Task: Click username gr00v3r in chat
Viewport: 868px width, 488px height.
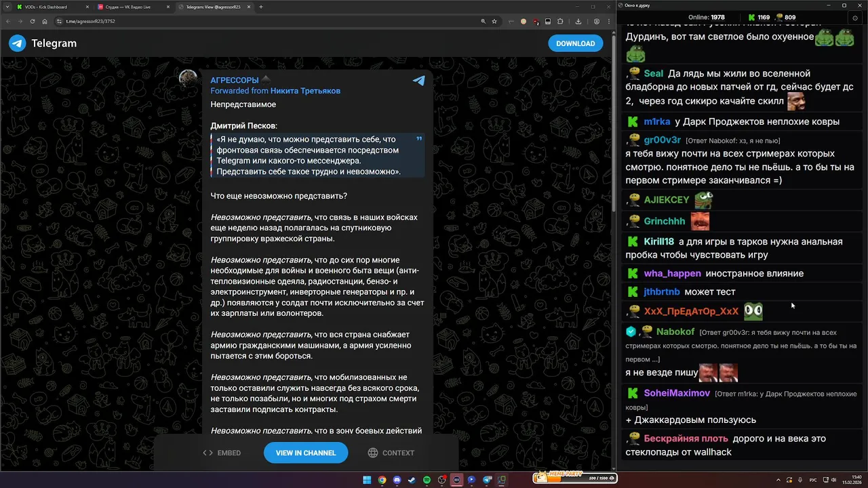Action: click(663, 140)
